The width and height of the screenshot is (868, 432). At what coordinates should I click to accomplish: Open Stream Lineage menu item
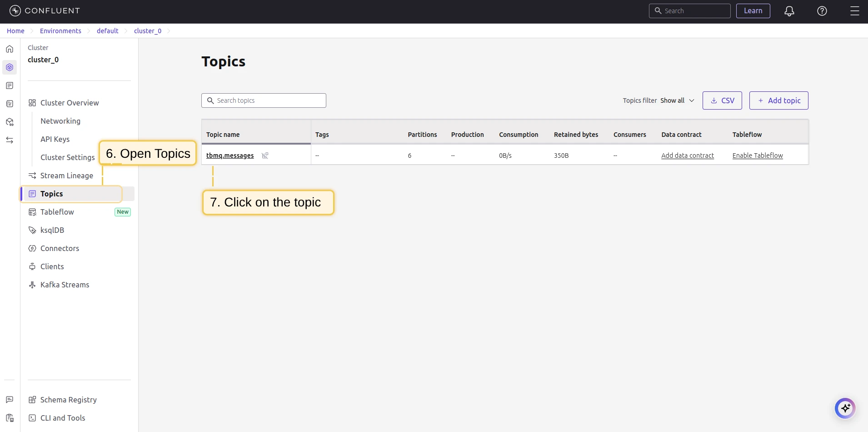pos(67,176)
